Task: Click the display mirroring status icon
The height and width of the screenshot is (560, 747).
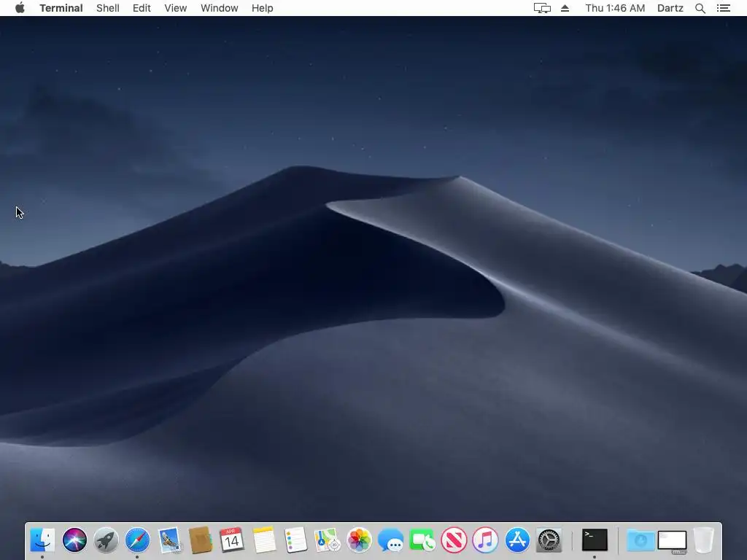Action: (x=542, y=8)
